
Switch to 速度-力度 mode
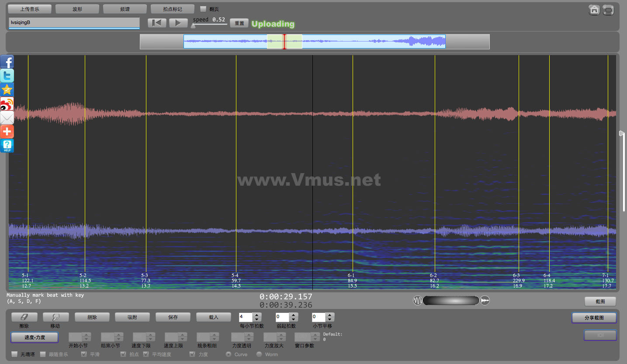tap(35, 337)
